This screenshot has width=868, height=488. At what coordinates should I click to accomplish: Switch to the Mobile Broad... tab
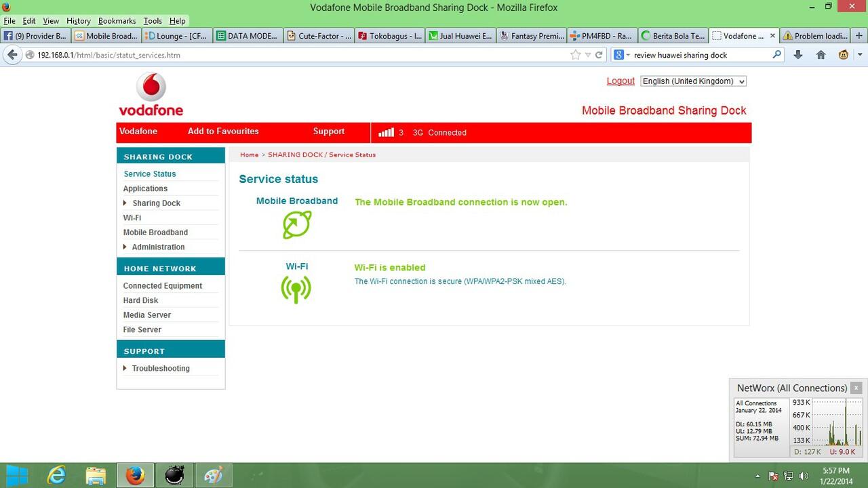(106, 36)
